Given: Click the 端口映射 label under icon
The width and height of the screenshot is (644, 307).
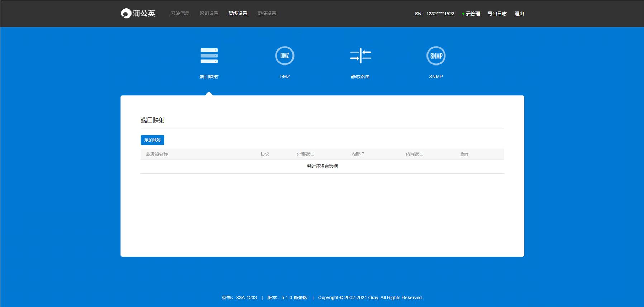Looking at the screenshot, I should pos(209,77).
